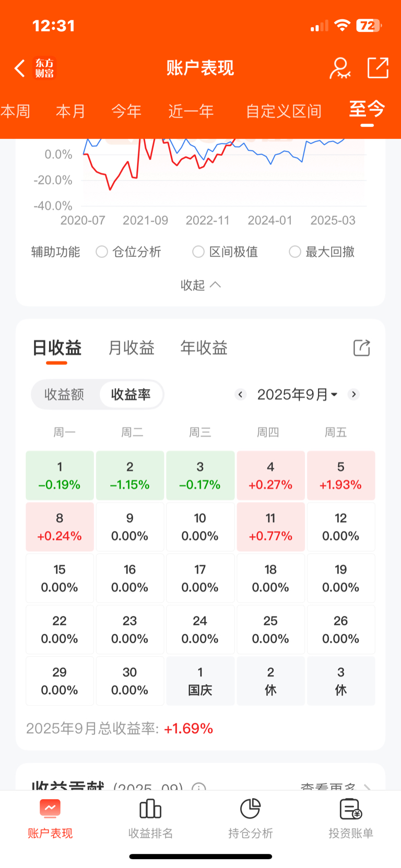
Task: Go to the previous month arrow
Action: tap(240, 395)
